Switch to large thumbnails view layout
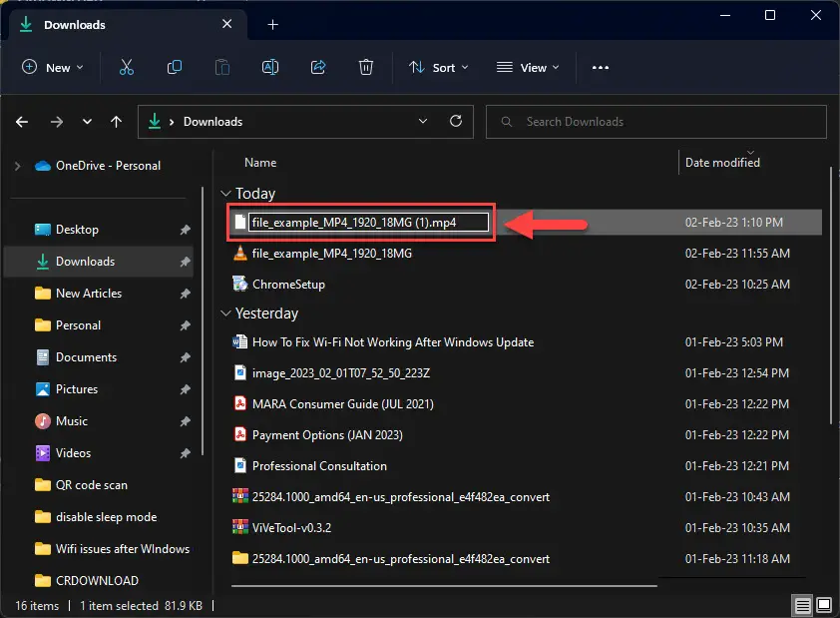The image size is (840, 618). click(824, 606)
